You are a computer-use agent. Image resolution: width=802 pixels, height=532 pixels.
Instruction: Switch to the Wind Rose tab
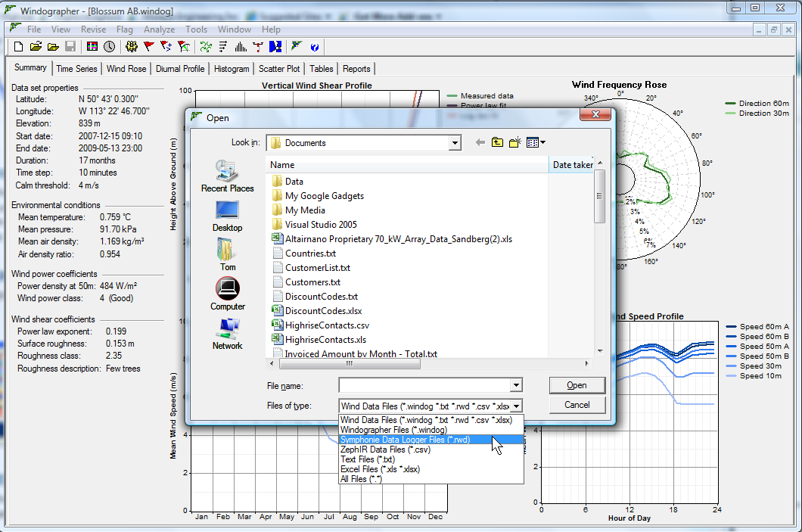126,69
